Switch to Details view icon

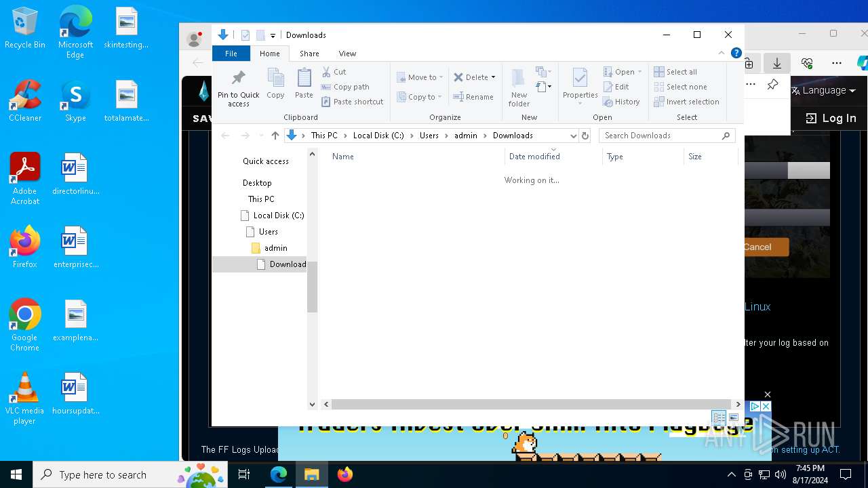[718, 418]
